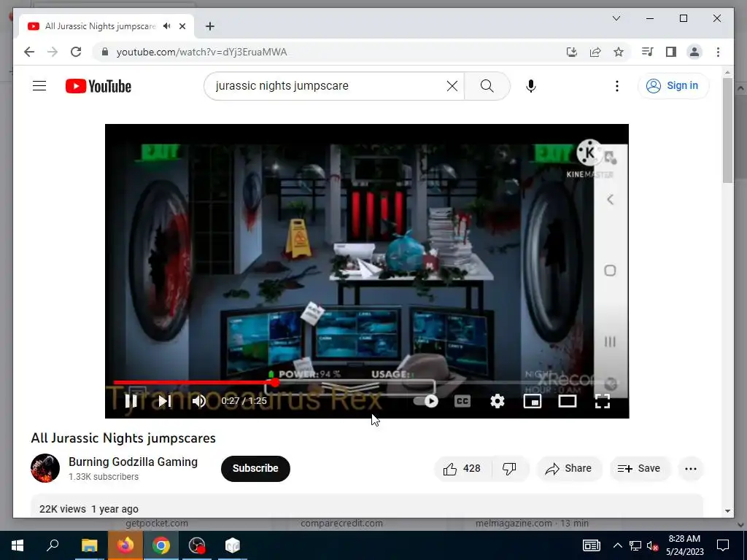Switch to Chrome in taskbar
The height and width of the screenshot is (560, 747).
161,545
